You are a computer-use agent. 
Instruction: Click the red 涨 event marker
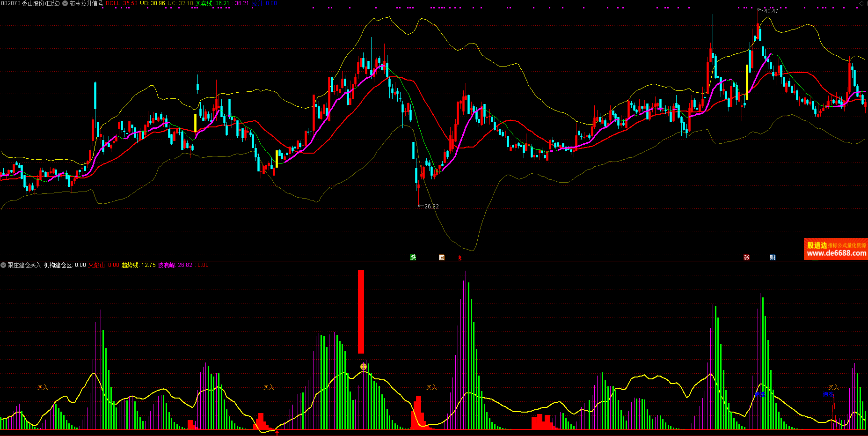[746, 258]
